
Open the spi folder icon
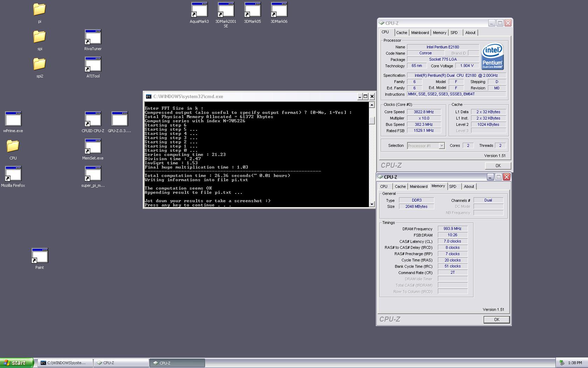click(x=40, y=37)
